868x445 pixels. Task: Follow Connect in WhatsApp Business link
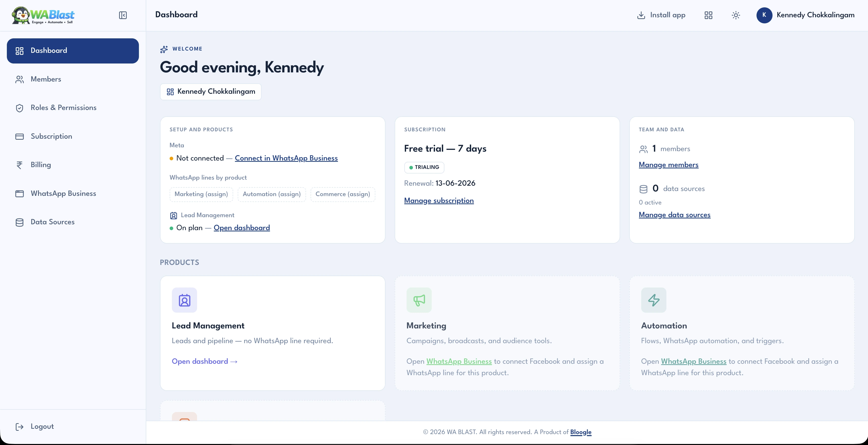(x=286, y=158)
